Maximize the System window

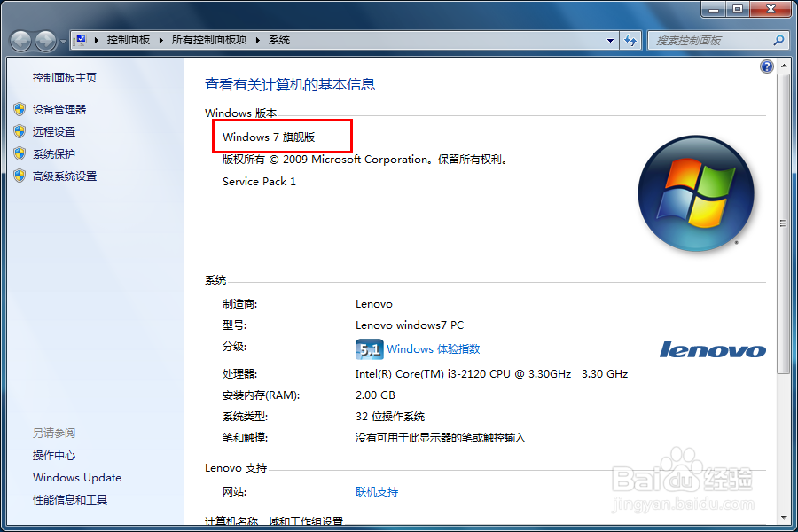click(x=738, y=9)
